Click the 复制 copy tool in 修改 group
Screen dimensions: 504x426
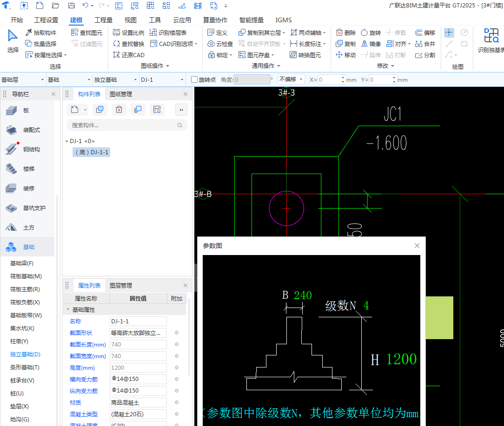[346, 44]
